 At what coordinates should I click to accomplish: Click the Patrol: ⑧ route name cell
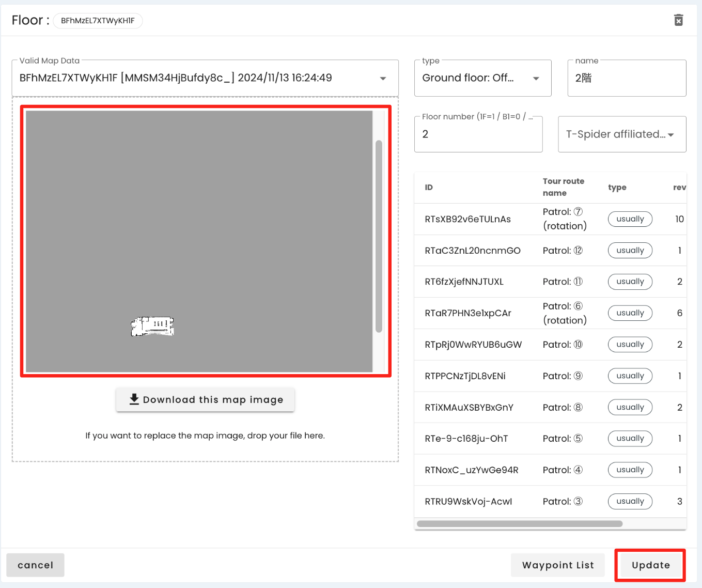563,407
